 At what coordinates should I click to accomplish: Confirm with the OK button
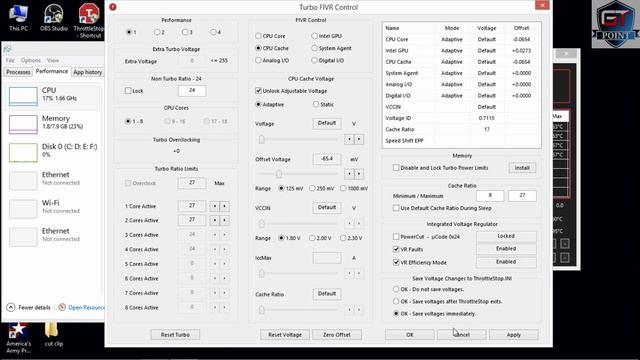click(410, 335)
